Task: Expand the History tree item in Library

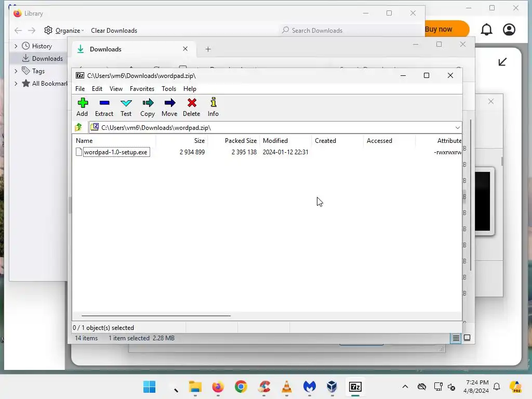Action: (x=16, y=46)
